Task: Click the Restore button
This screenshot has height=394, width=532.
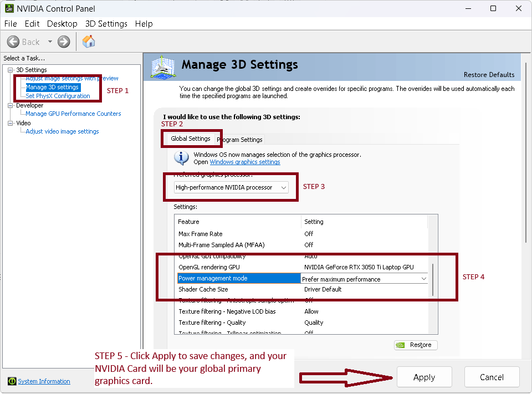Action: 416,345
